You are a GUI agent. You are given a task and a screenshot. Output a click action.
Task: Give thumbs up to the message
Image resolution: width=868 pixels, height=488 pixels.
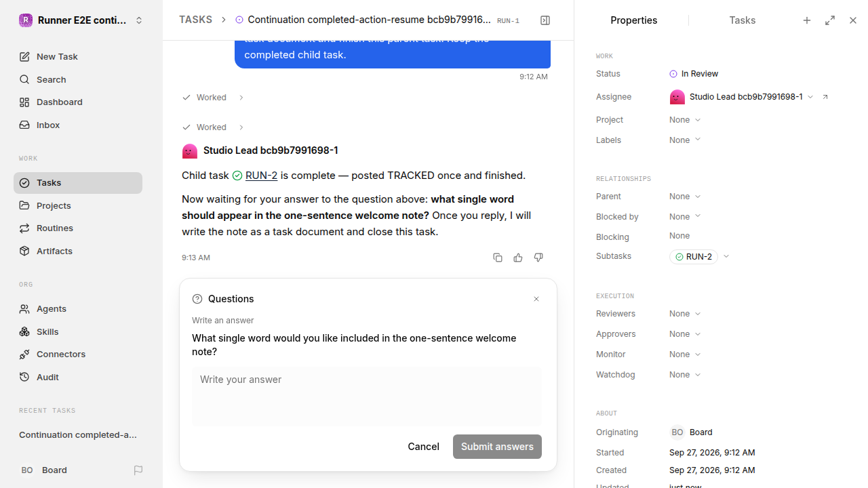point(518,258)
